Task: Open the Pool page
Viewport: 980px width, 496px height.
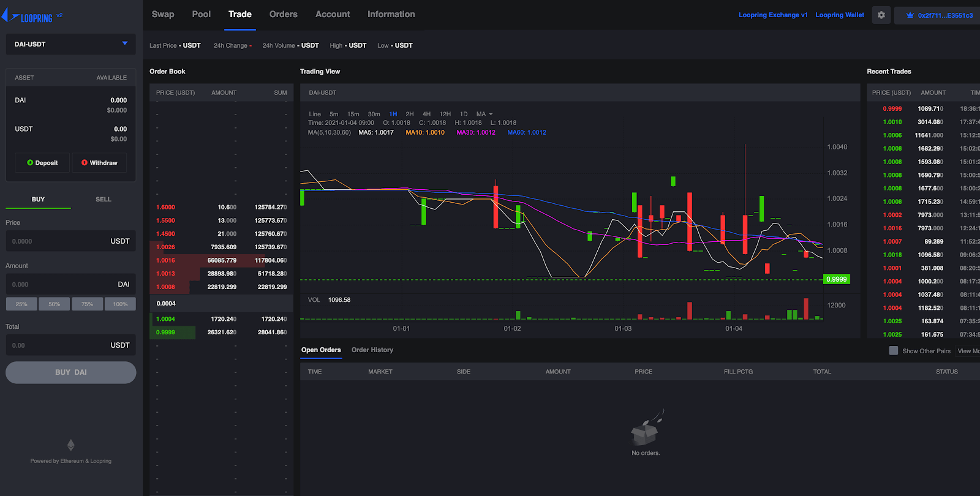Action: click(202, 14)
